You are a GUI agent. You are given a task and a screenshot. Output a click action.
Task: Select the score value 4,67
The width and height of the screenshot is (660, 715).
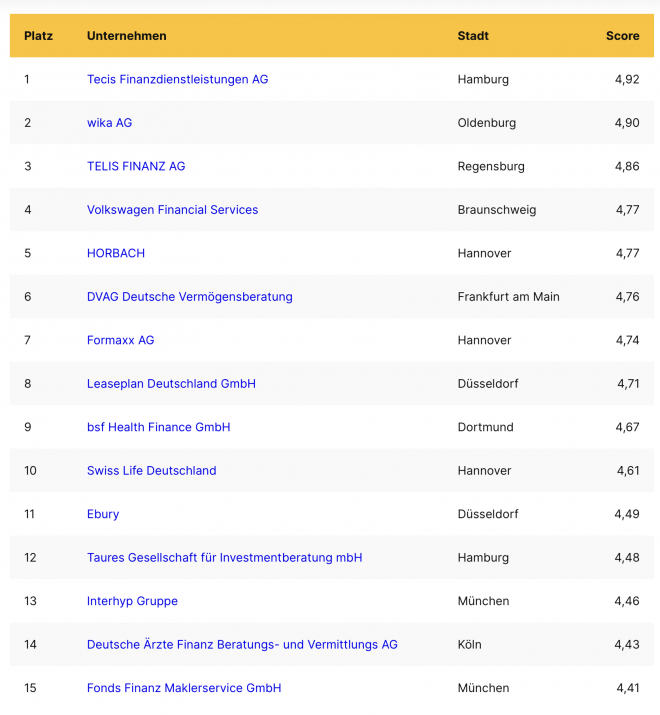[627, 427]
